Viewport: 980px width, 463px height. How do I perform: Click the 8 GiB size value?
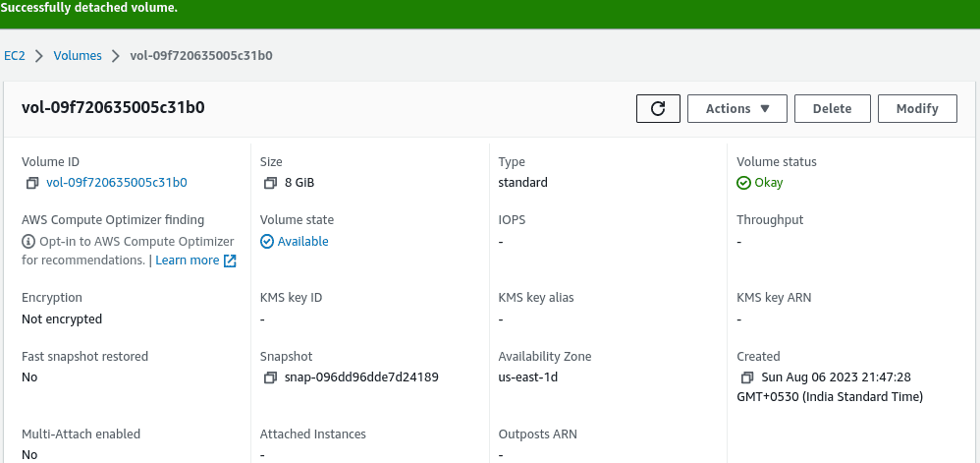click(x=300, y=183)
